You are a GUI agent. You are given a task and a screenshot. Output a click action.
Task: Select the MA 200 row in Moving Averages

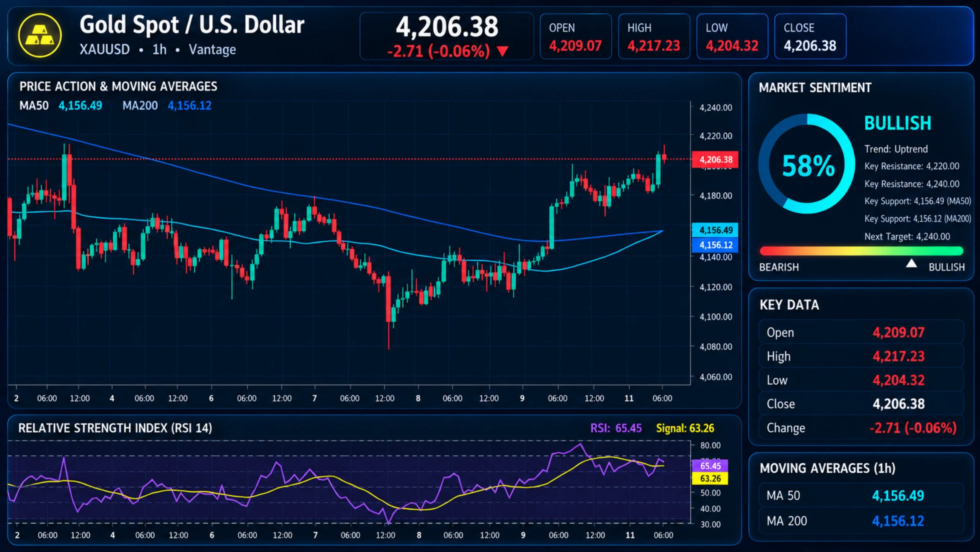(861, 521)
